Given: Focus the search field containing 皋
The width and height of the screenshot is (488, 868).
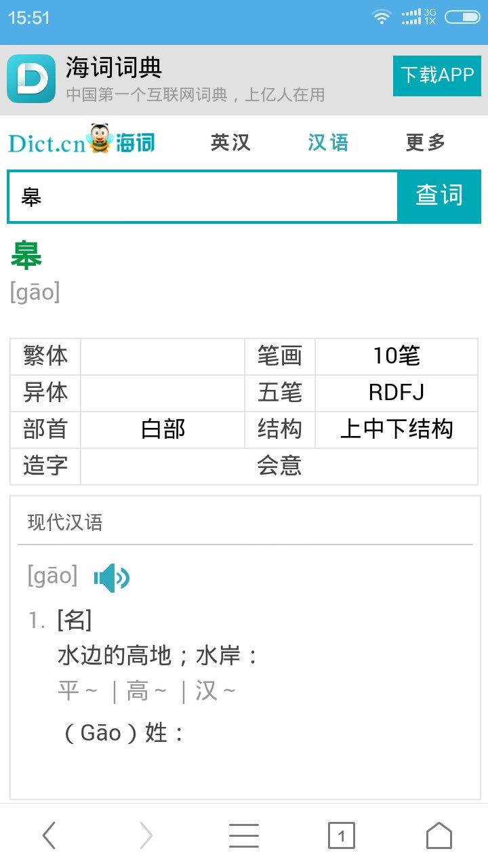Looking at the screenshot, I should point(202,197).
